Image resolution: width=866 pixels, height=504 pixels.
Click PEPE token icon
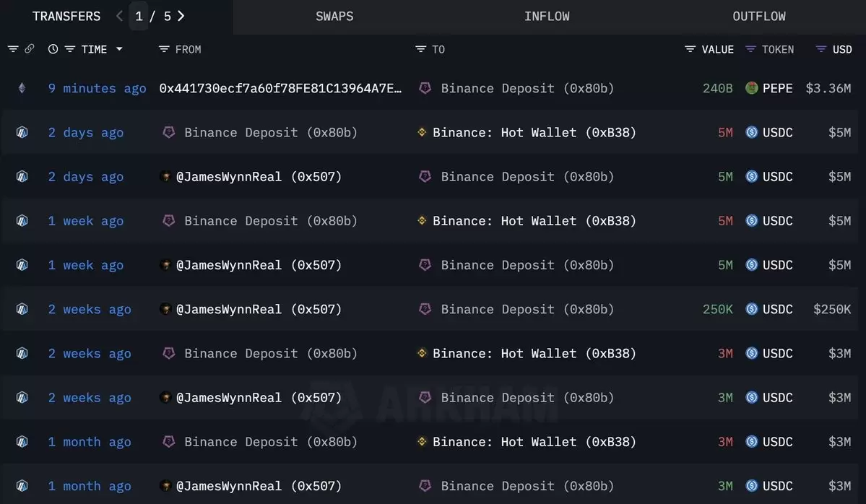752,88
